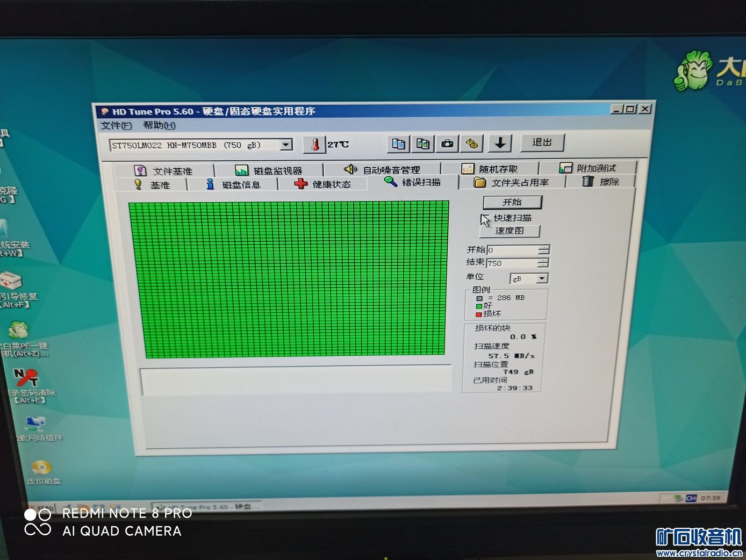Increase the 开始 start value with up arrow
Image resolution: width=746 pixels, height=560 pixels.
[x=544, y=247]
